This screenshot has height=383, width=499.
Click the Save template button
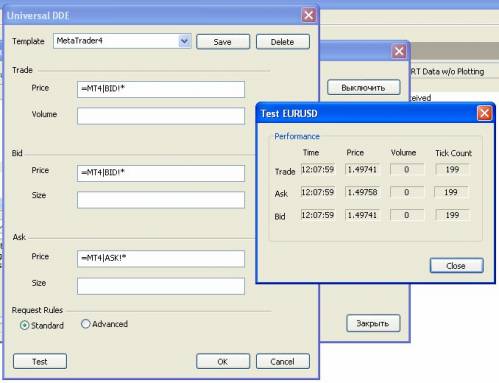tap(223, 42)
